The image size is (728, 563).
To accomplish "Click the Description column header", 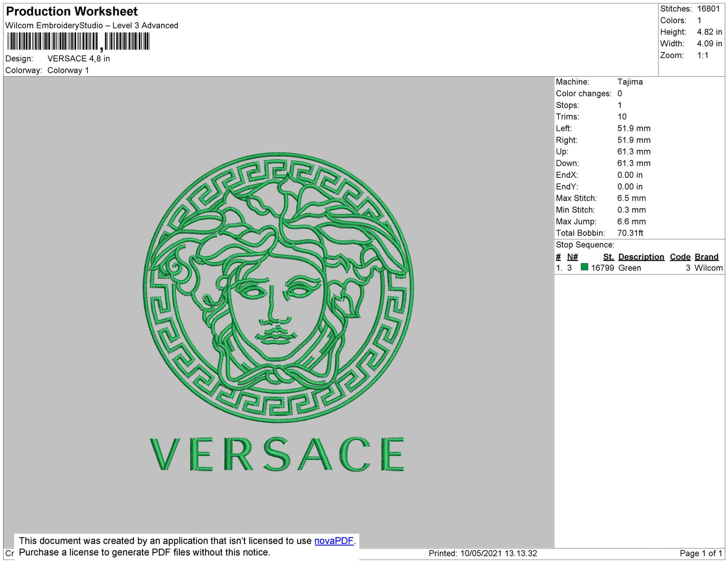I will (x=641, y=257).
